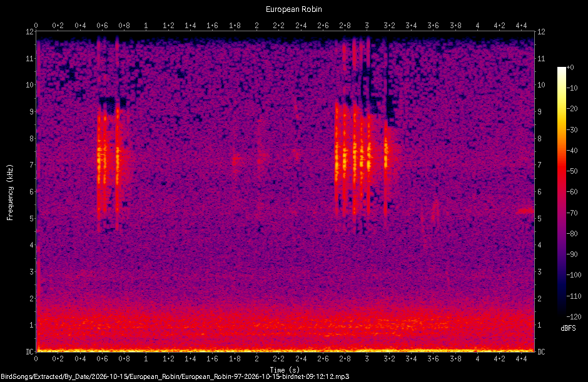588x382 pixels.
Task: Click the "-40" colorbar label
Action: [x=572, y=150]
